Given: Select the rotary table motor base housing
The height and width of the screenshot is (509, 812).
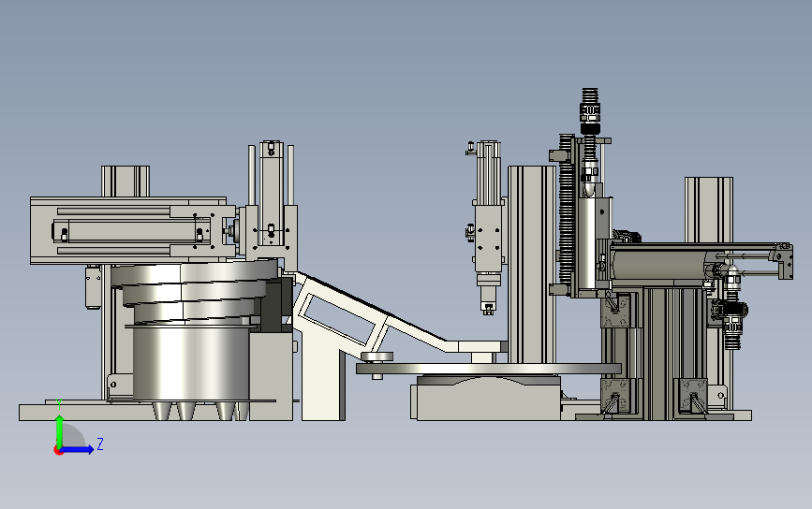Looking at the screenshot, I should tap(488, 398).
